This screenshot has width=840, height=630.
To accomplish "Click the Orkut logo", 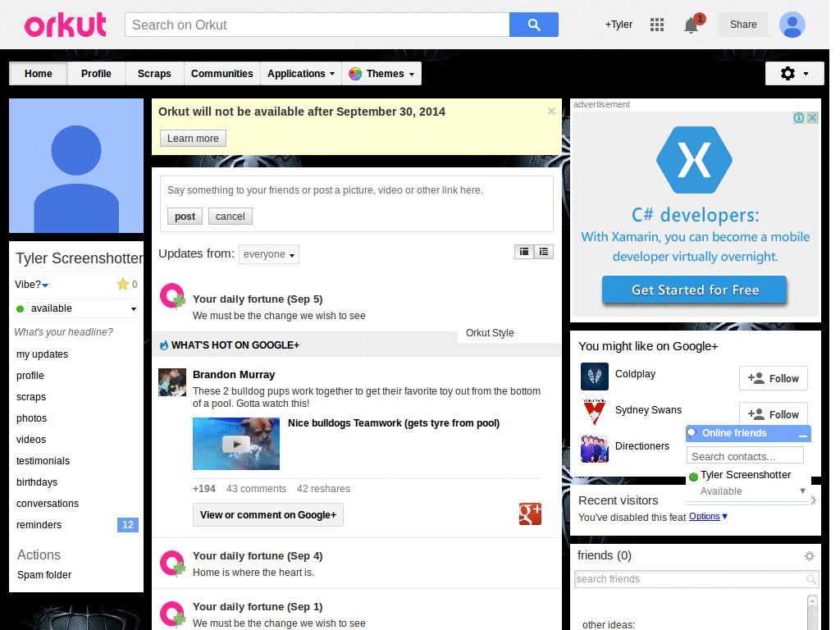I will pyautogui.click(x=66, y=25).
